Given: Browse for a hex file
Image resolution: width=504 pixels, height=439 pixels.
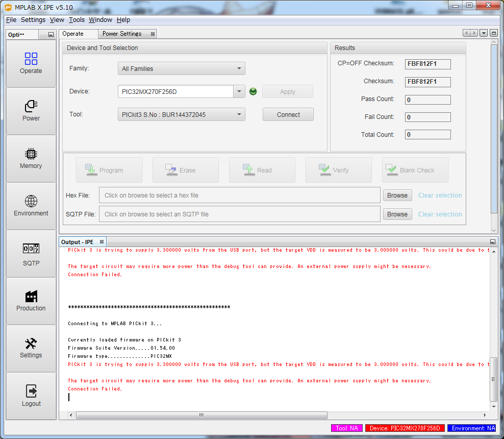Looking at the screenshot, I should pos(397,195).
